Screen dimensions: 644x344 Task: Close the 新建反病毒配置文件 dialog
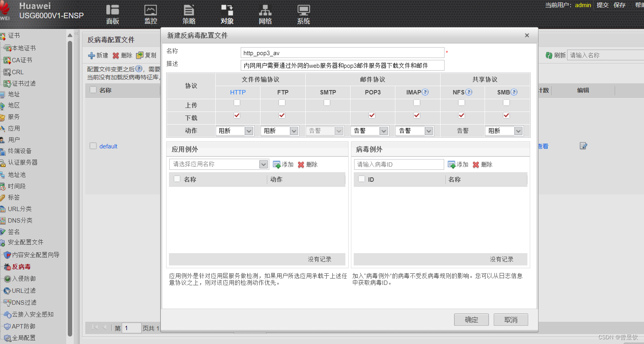(527, 35)
